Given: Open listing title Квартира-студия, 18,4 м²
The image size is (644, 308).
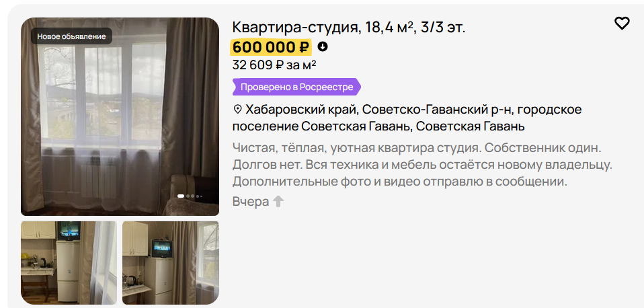Looking at the screenshot, I should pos(349,28).
